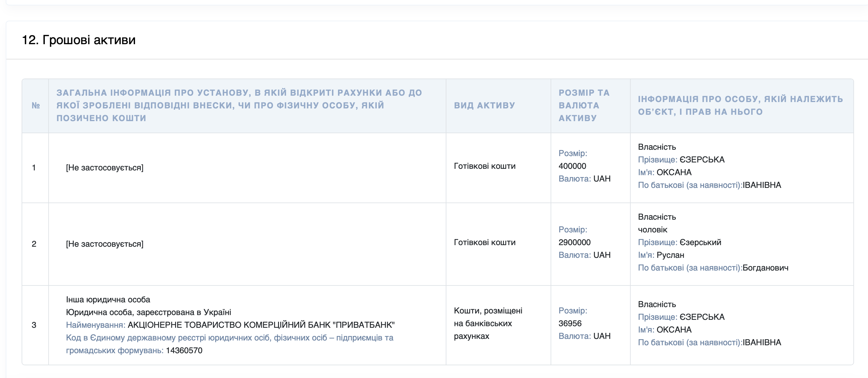The image size is (868, 378).
Task: Click the registry code 14360570
Action: (184, 350)
